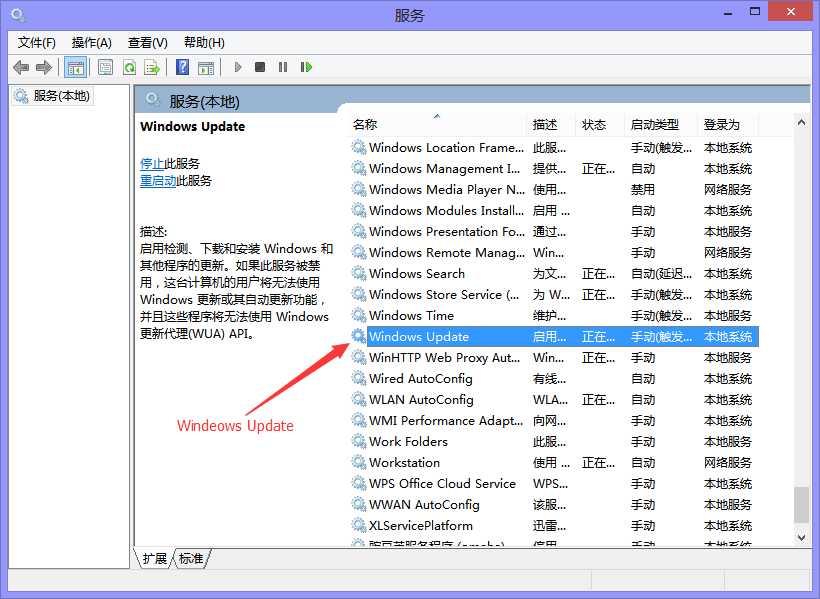Click the gear icon beside XLServicePlatform
The height and width of the screenshot is (599, 820).
[x=358, y=525]
